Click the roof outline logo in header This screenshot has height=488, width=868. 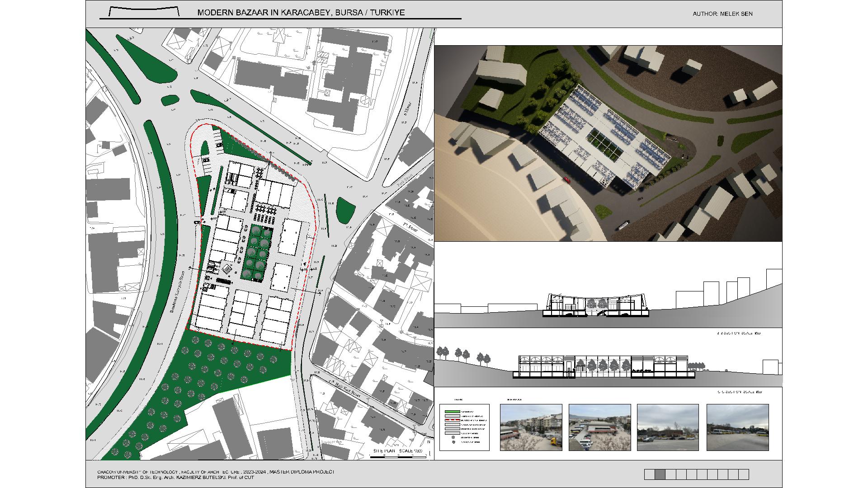pyautogui.click(x=145, y=12)
